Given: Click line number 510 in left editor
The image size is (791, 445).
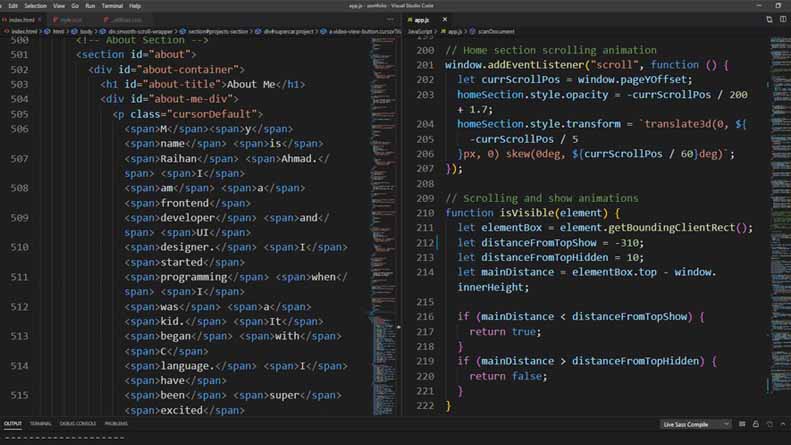Looking at the screenshot, I should [19, 247].
